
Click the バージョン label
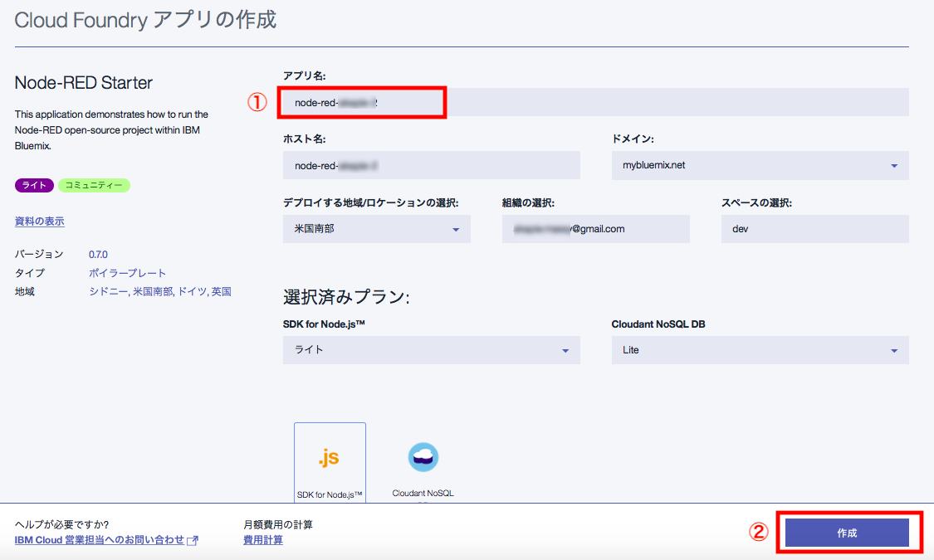pos(39,254)
